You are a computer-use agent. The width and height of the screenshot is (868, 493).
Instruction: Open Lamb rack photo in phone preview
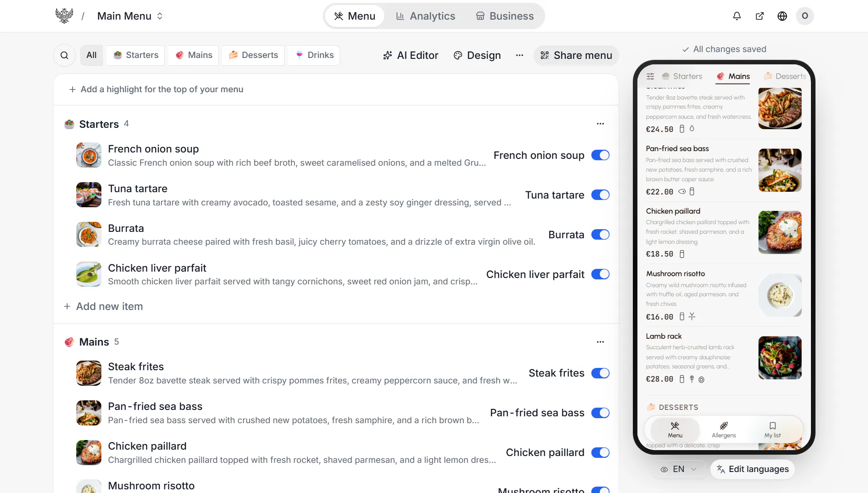click(780, 358)
